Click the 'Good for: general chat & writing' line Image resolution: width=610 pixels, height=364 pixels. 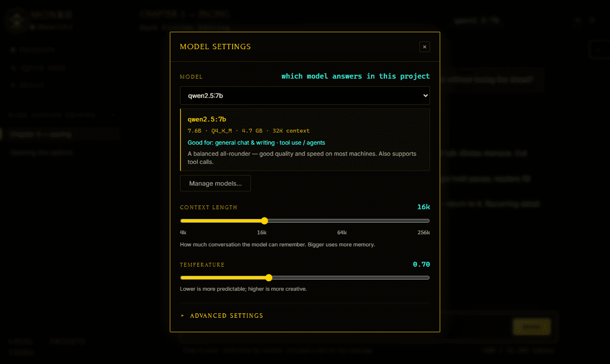pos(256,143)
